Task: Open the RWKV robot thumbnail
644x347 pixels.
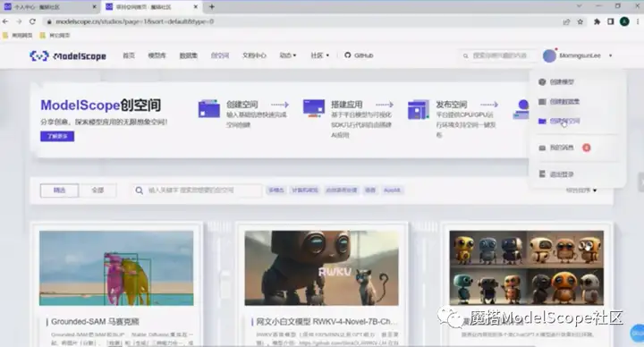Action: [x=322, y=267]
